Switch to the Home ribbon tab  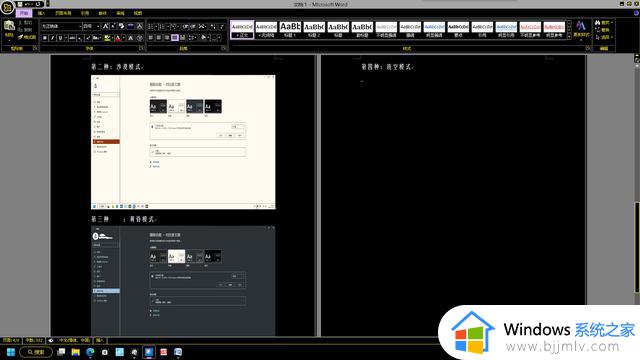pos(24,13)
